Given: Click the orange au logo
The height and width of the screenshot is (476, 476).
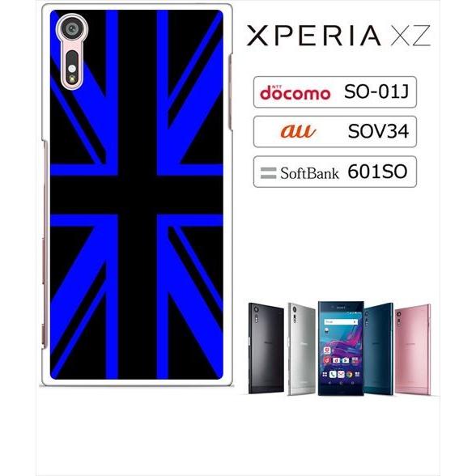Looking at the screenshot, I should [x=298, y=131].
